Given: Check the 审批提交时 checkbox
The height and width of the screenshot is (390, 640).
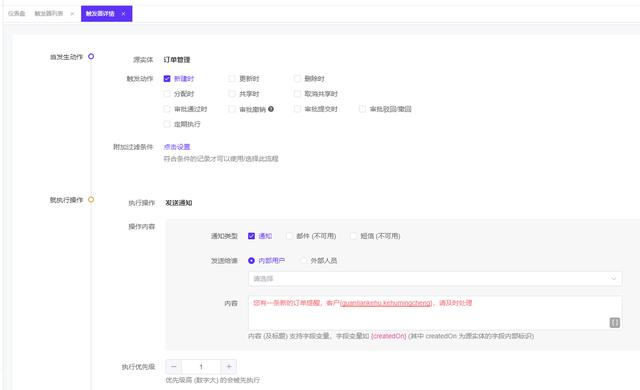Looking at the screenshot, I should [x=297, y=109].
